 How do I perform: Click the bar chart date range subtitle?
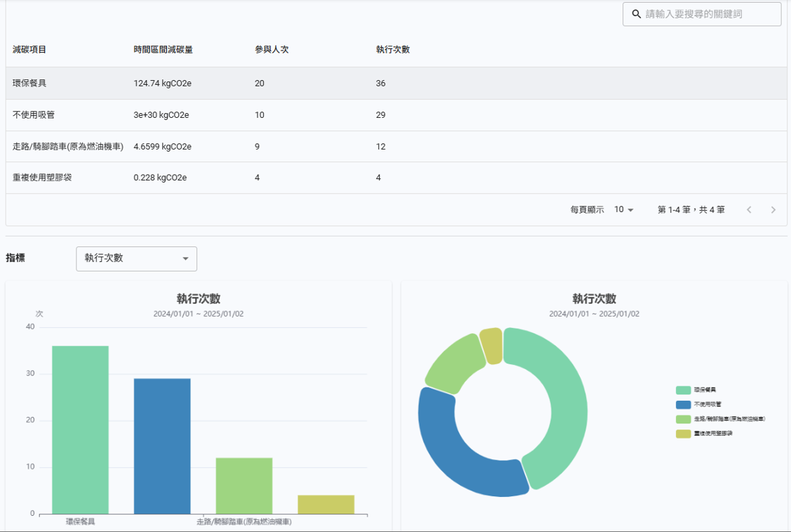198,314
